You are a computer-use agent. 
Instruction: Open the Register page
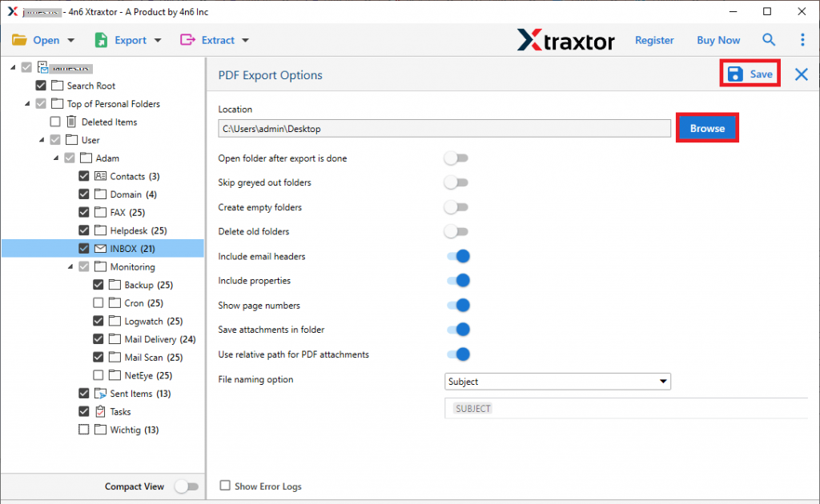click(654, 39)
